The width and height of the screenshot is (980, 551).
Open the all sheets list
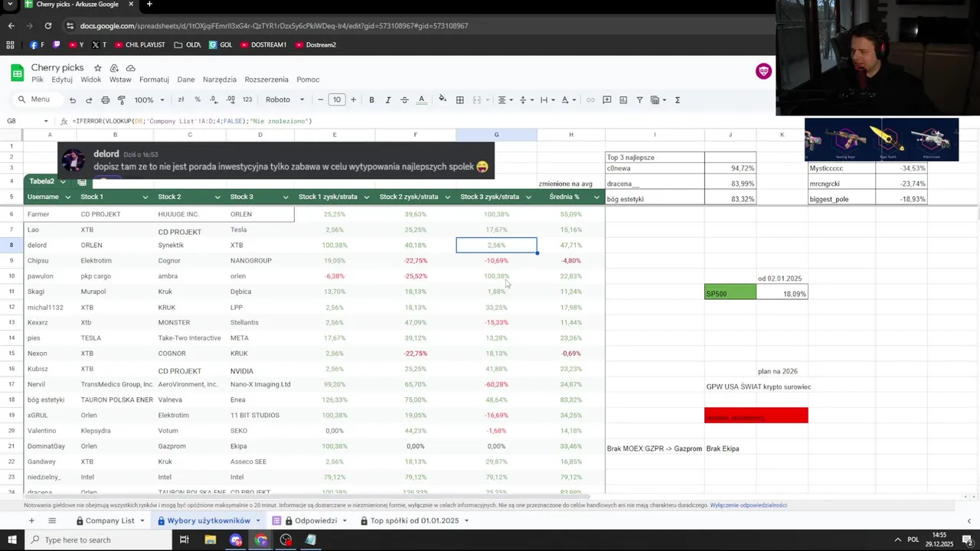(x=52, y=520)
